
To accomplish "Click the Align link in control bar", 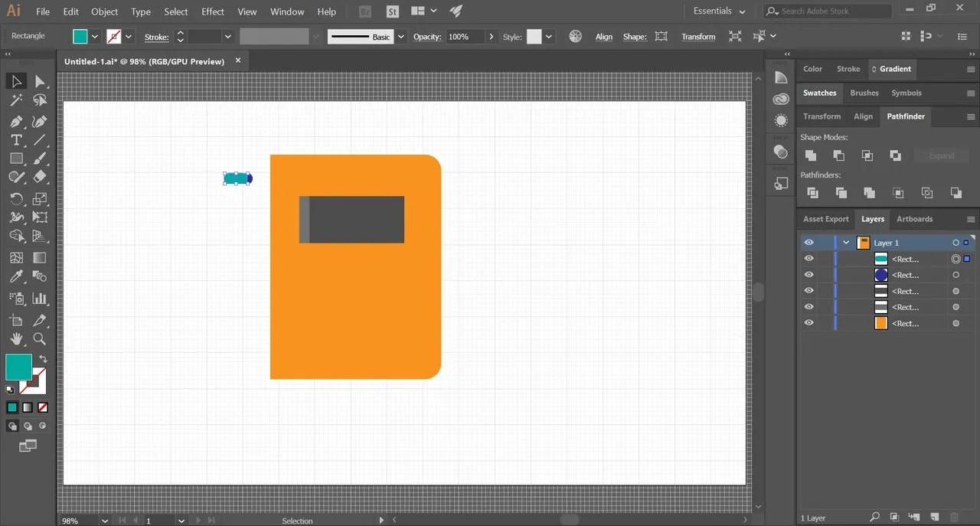I will 604,37.
